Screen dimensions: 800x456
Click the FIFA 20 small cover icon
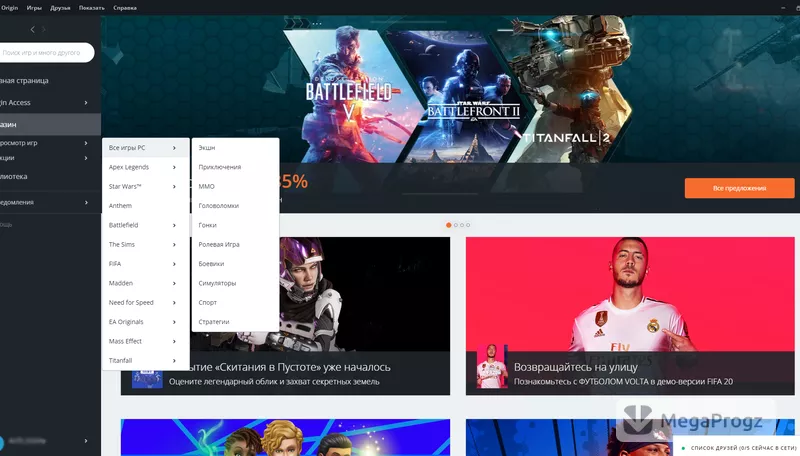pyautogui.click(x=492, y=366)
